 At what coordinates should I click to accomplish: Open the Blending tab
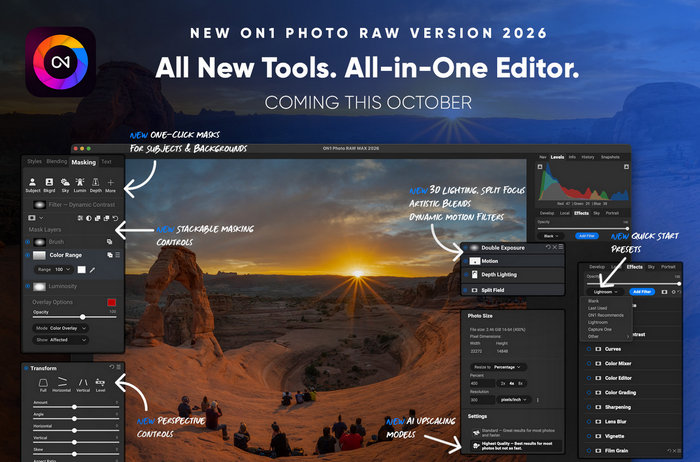click(57, 162)
